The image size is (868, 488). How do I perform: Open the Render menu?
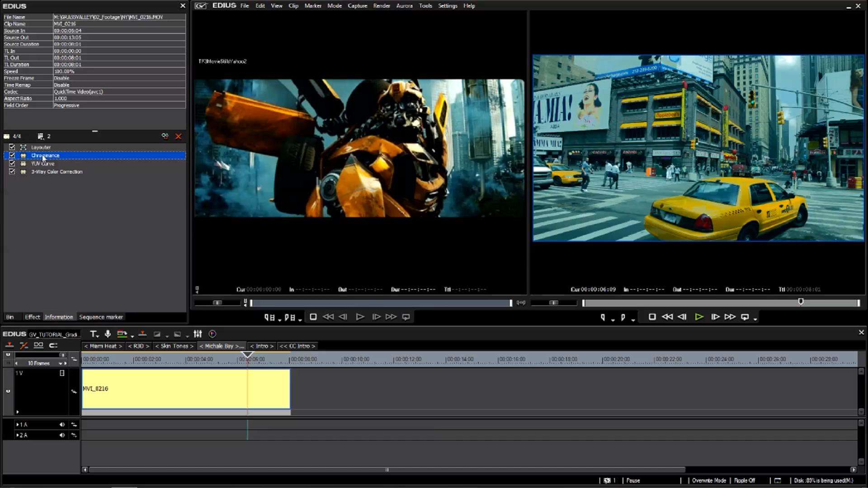[x=381, y=6]
